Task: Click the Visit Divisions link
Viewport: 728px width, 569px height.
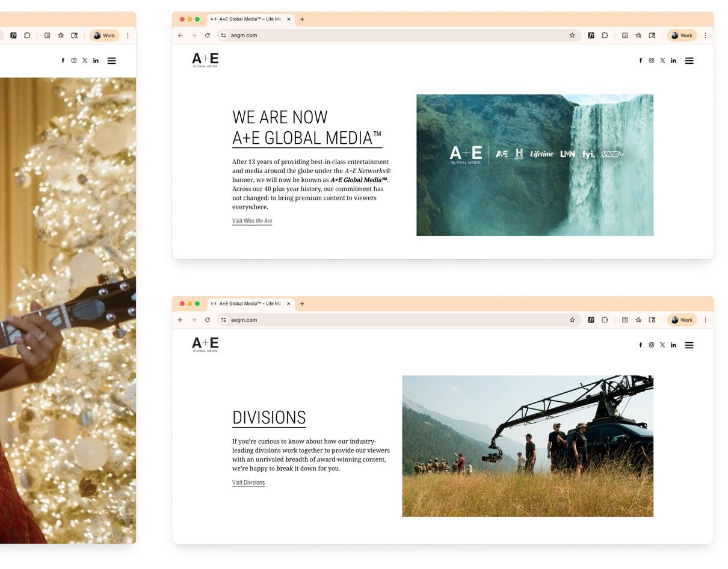Action: click(248, 483)
